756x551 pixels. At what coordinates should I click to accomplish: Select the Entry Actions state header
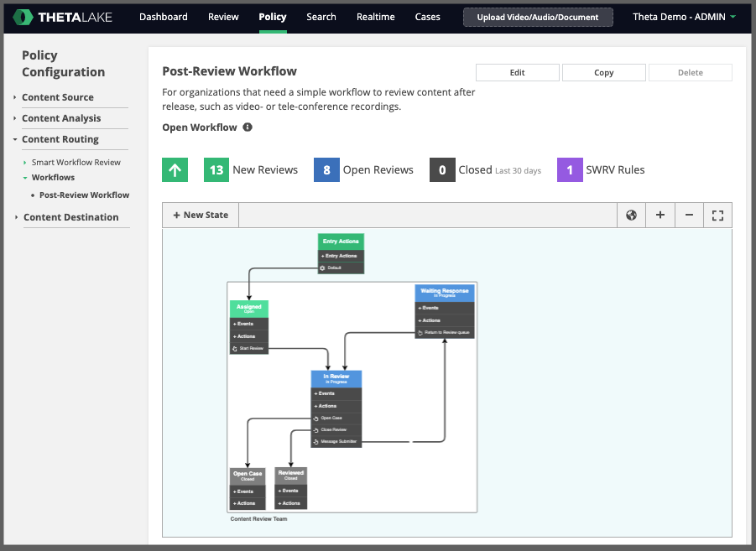coord(341,242)
